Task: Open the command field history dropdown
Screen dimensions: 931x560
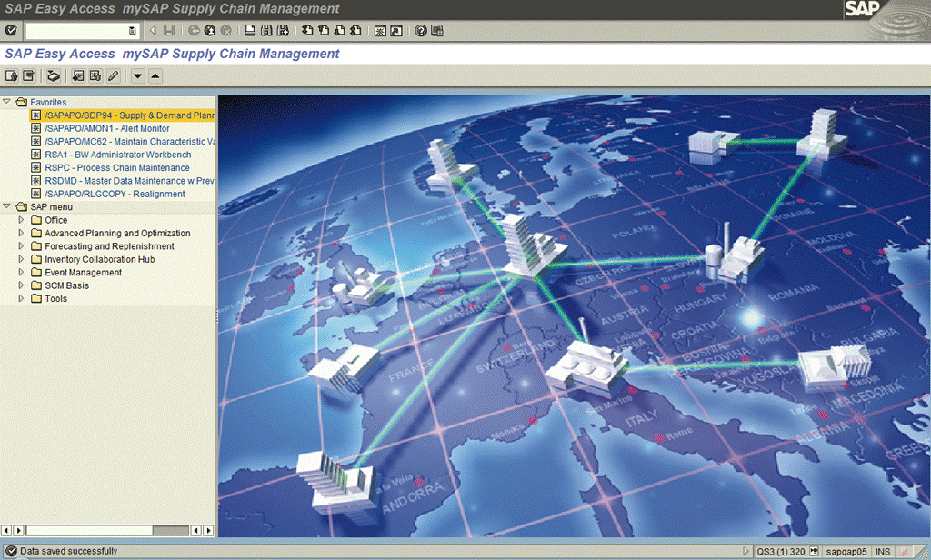Action: point(133,30)
